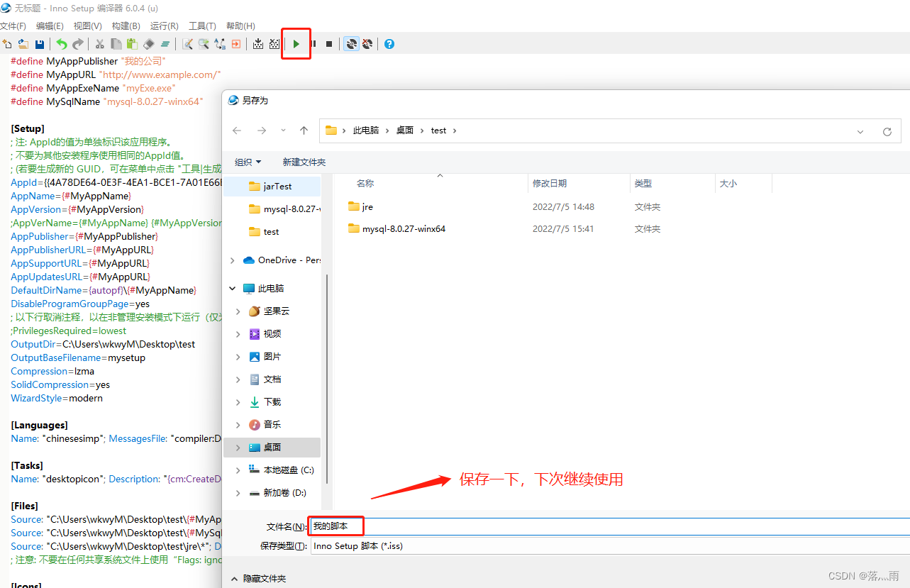The image size is (910, 588).
Task: Open the 编辑(E) menu
Action: tap(50, 26)
